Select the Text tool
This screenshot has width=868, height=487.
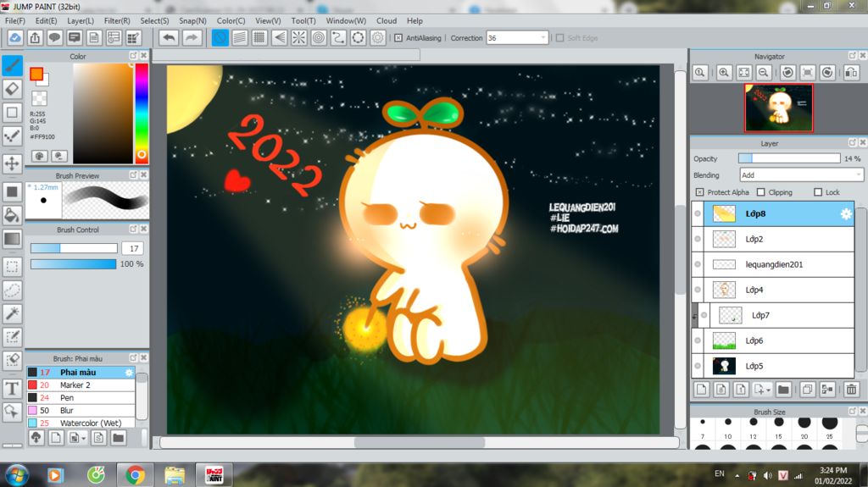[x=12, y=389]
